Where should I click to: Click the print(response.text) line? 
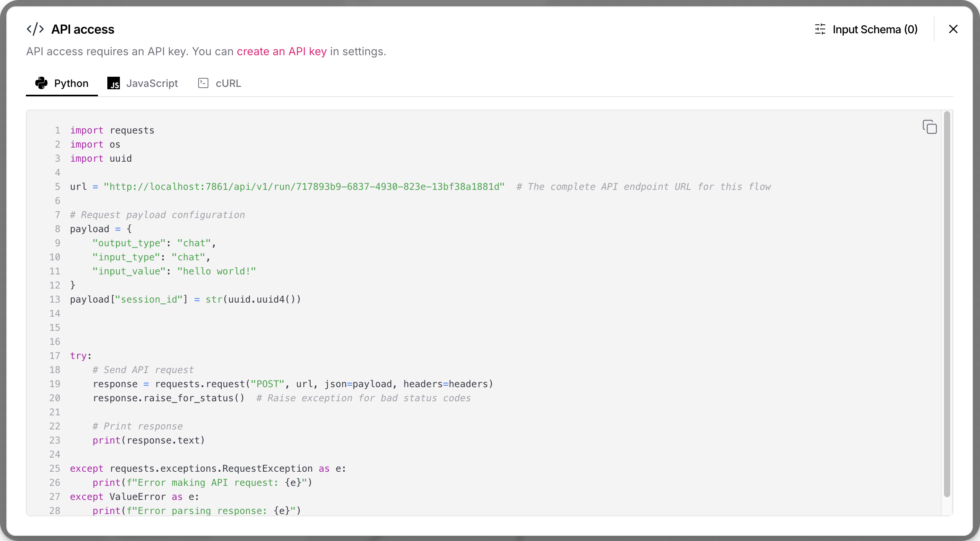[148, 440]
